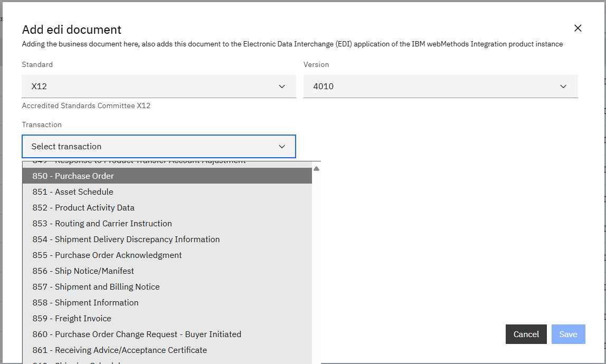Open the Standard X12 dropdown
Viewport: 606px width, 364px height.
tap(158, 86)
